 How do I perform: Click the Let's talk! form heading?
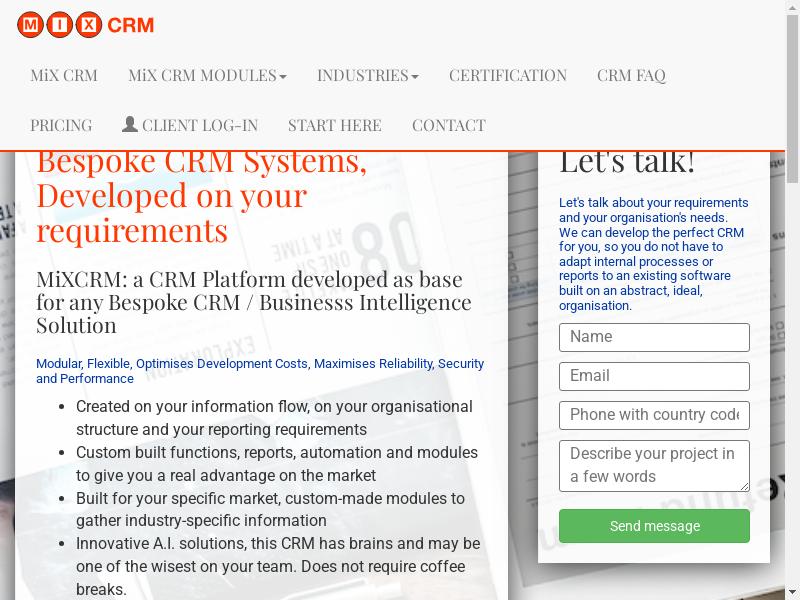[x=626, y=161]
